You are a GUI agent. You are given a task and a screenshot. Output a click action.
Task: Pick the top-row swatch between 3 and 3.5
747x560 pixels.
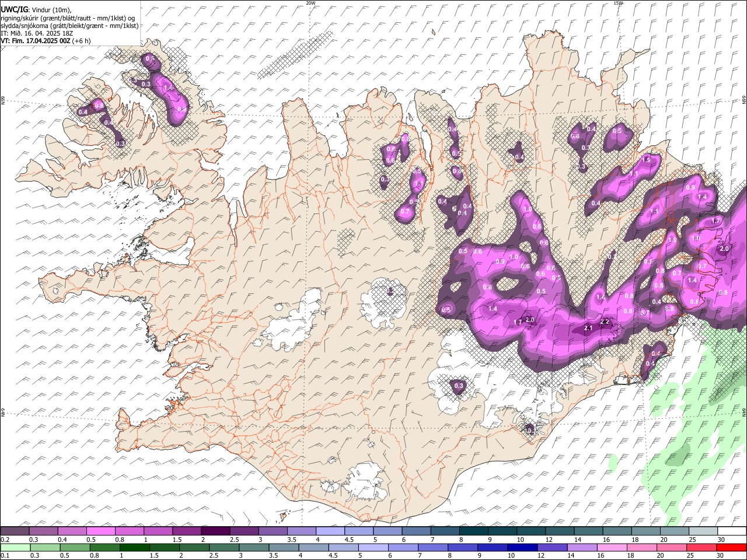click(x=272, y=531)
